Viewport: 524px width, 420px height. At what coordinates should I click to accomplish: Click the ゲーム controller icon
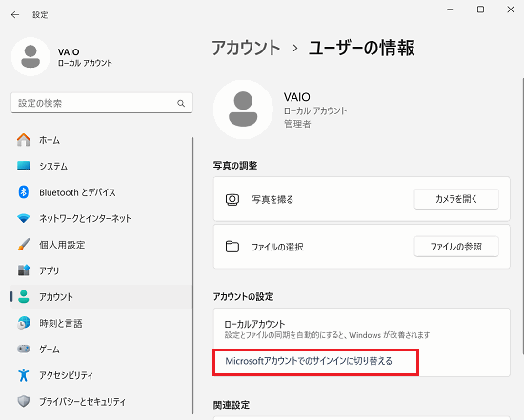click(x=24, y=349)
